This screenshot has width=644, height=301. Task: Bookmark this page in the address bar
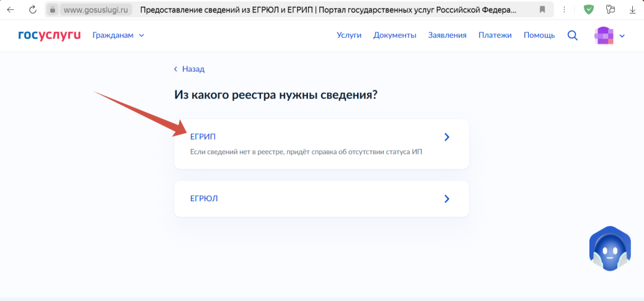pyautogui.click(x=542, y=10)
